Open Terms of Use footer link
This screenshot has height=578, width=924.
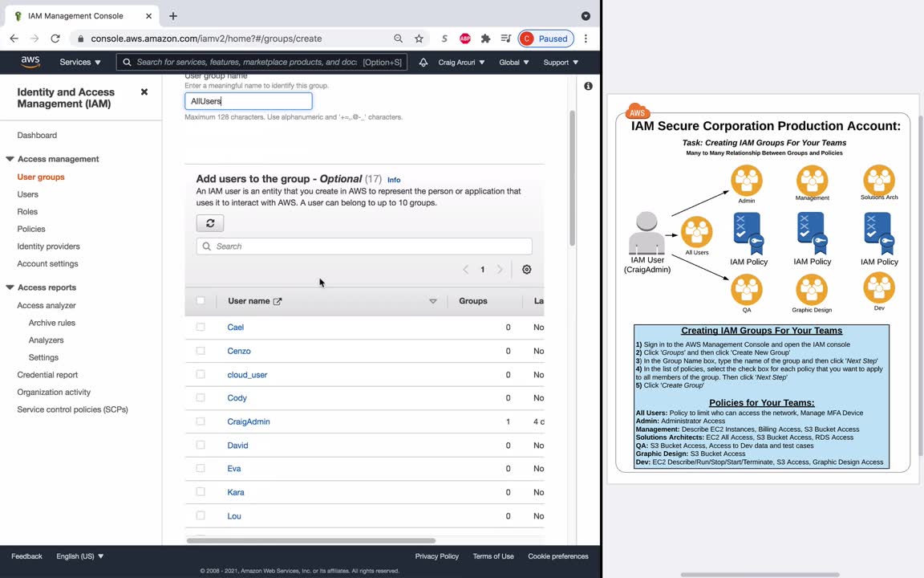[x=493, y=556]
